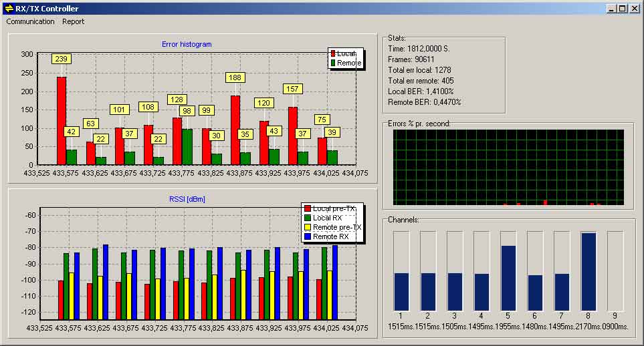This screenshot has height=346, width=644.
Task: Click the Total err local: 1278 line
Action: [x=419, y=70]
